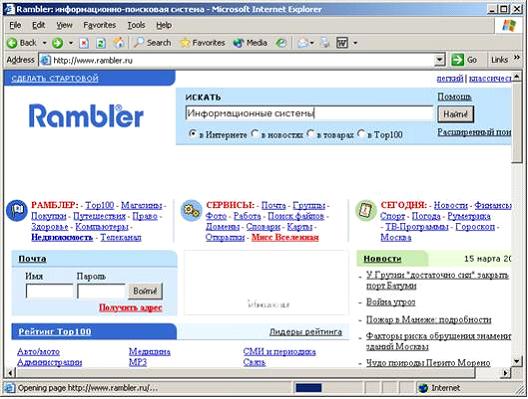Click the Edit with Word icon
The height and width of the screenshot is (399, 528).
(x=342, y=43)
